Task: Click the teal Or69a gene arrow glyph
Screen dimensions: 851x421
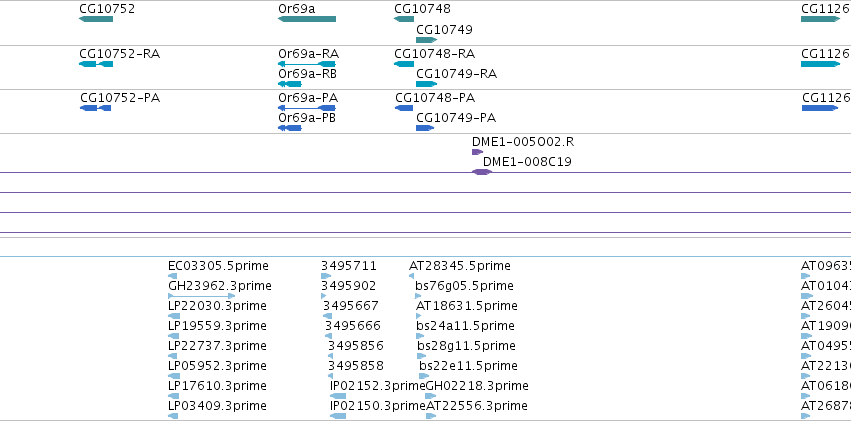Action: point(307,19)
